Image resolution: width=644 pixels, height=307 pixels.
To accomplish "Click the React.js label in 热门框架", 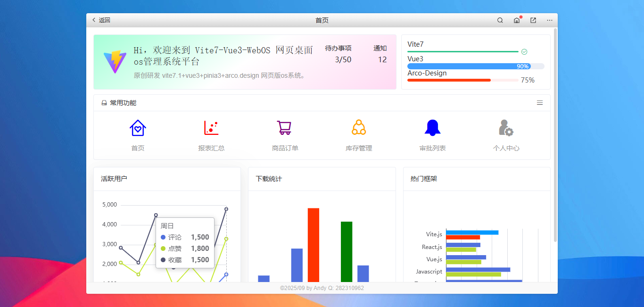I will coord(432,247).
